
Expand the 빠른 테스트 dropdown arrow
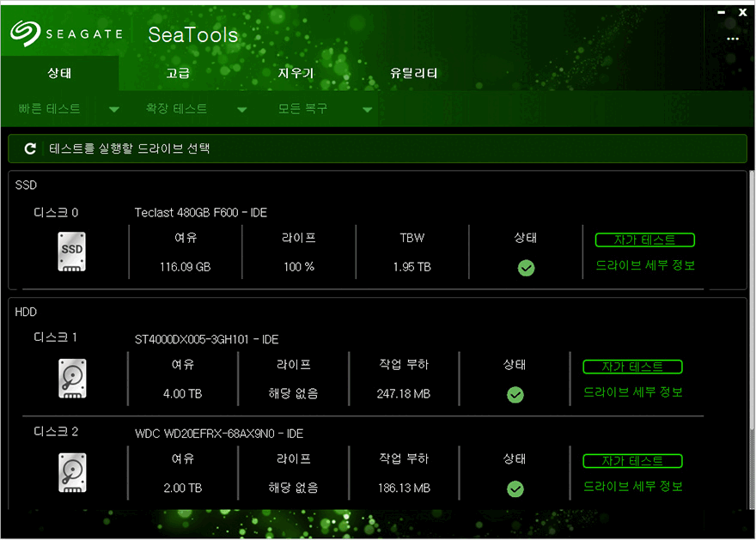coord(113,109)
